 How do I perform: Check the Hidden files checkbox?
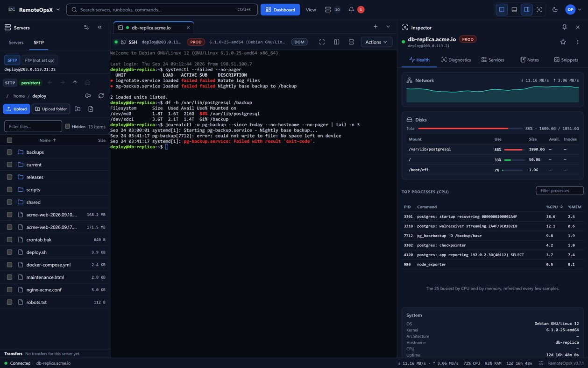[x=67, y=126]
